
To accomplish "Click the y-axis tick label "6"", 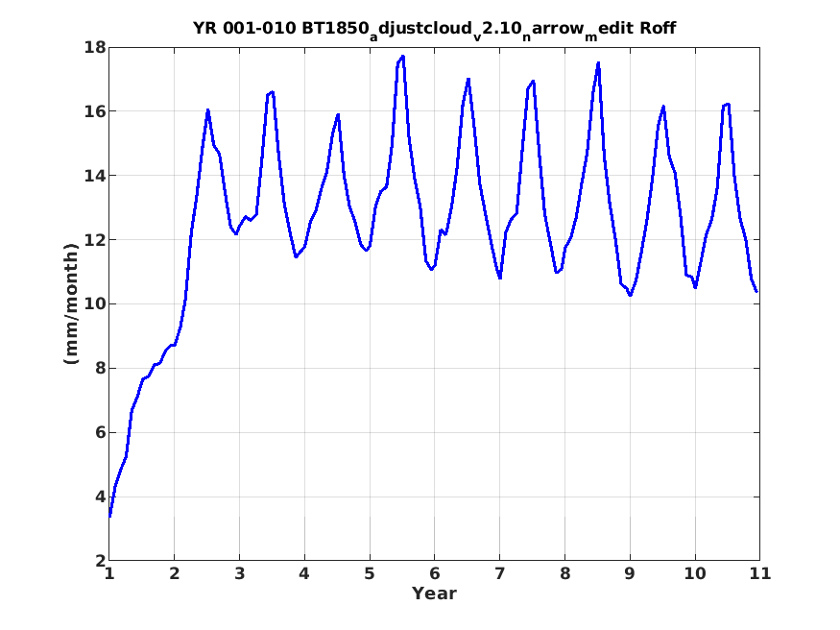I will coord(100,432).
